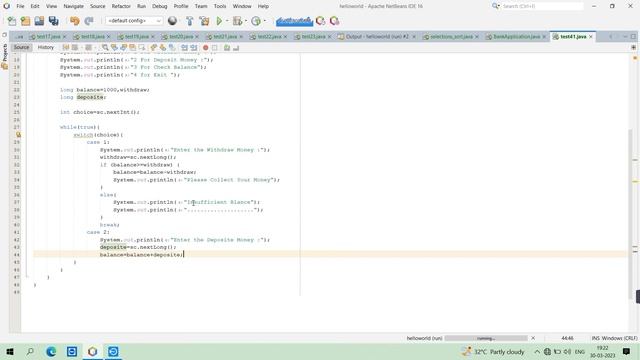Open the Tools menu
This screenshot has height=360, width=640.
coord(220,6)
